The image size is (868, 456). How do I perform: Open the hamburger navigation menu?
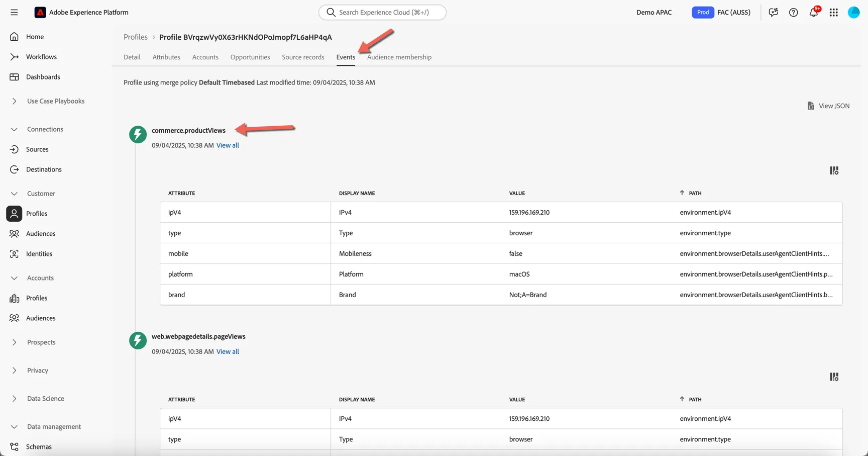coord(14,12)
